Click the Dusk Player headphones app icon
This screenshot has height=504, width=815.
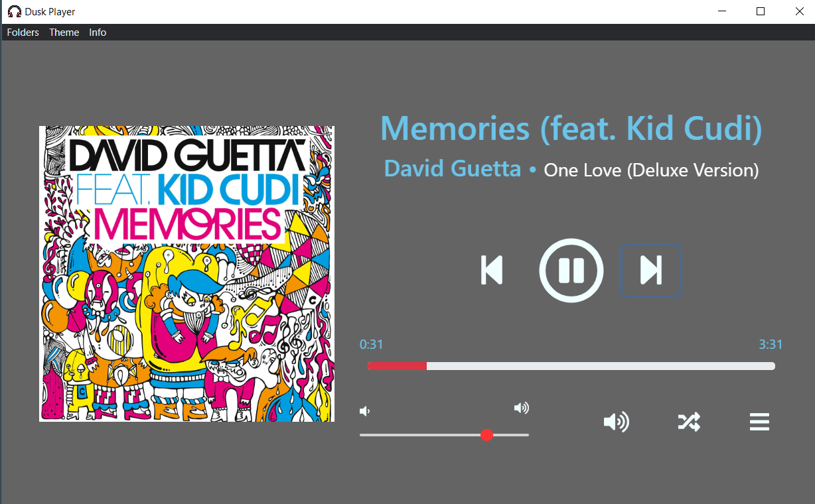[x=14, y=11]
